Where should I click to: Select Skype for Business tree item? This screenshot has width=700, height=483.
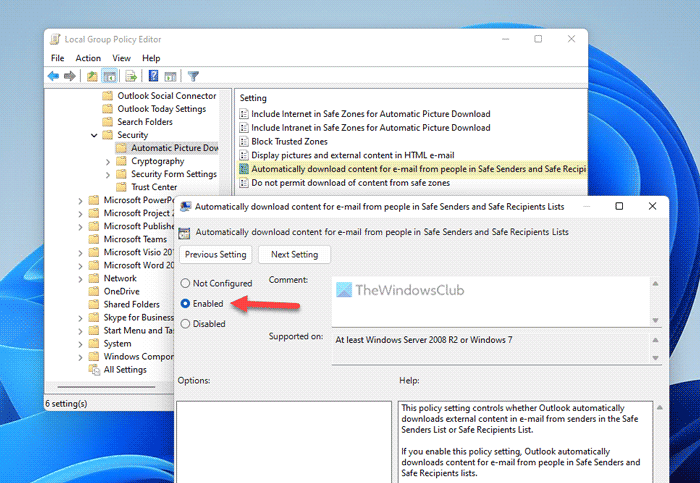coord(138,317)
